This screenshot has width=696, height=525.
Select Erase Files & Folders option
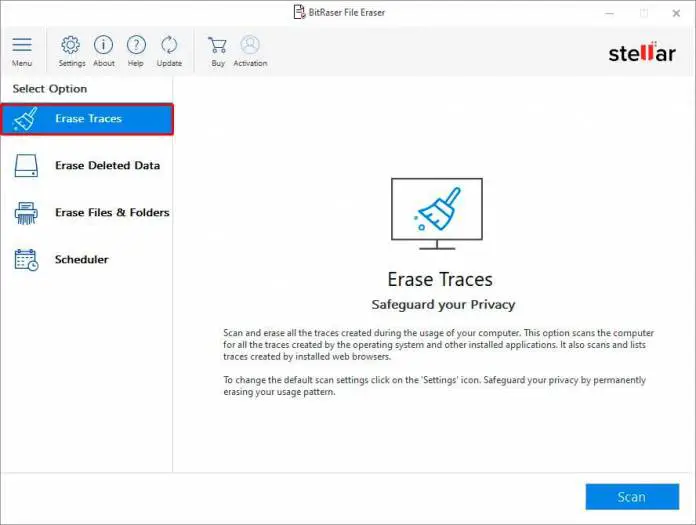click(x=87, y=213)
